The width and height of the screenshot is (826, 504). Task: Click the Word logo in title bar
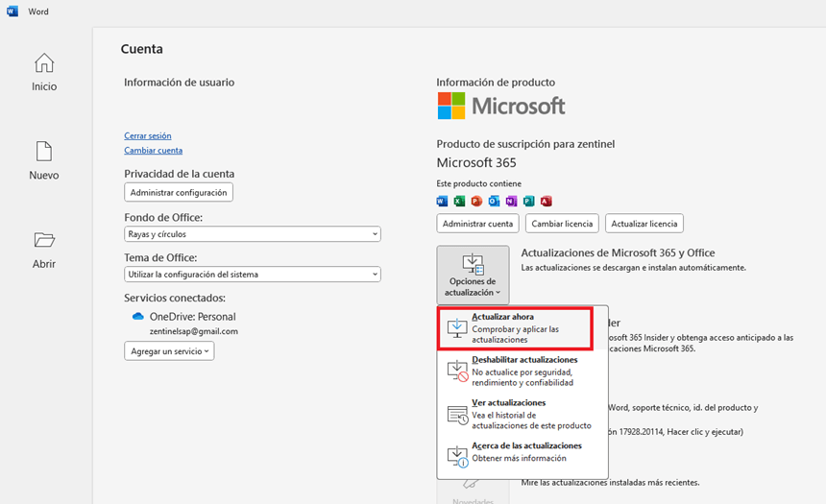coord(12,12)
